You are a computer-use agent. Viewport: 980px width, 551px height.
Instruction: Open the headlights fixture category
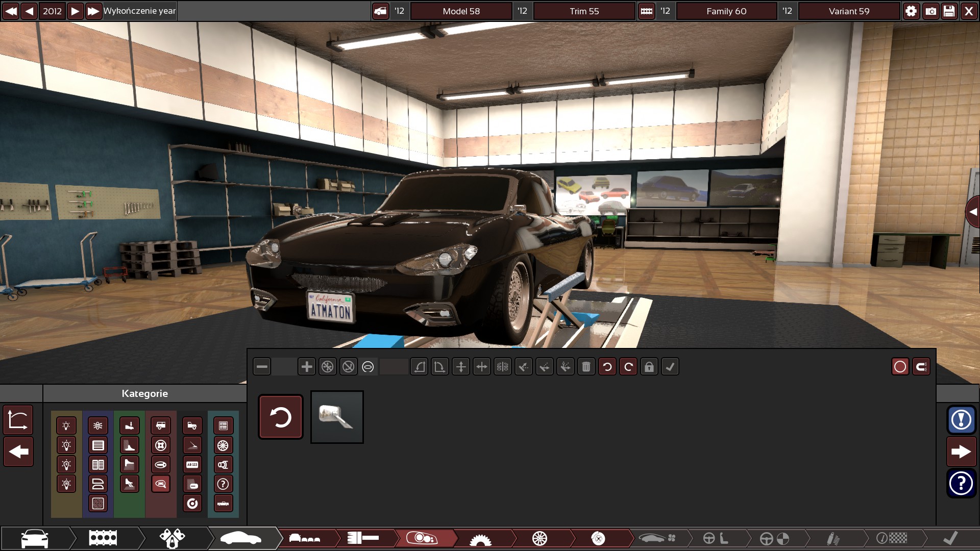pyautogui.click(x=66, y=425)
